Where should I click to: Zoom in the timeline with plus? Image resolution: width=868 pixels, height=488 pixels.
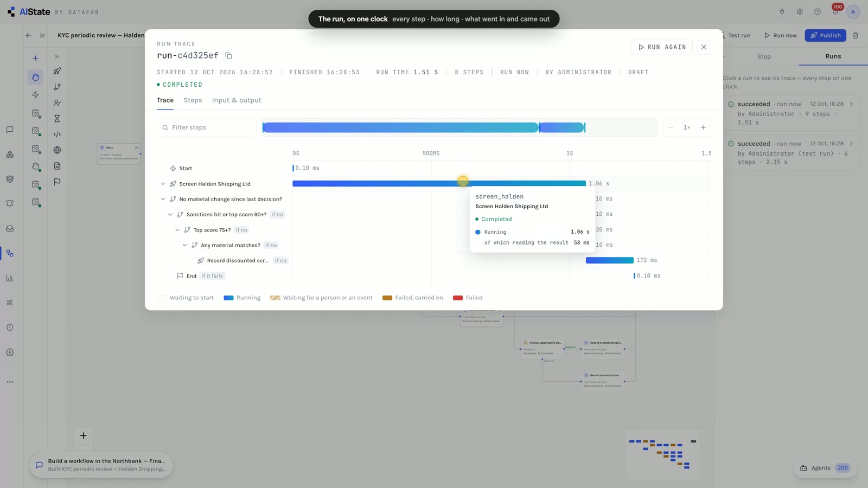[x=703, y=127]
